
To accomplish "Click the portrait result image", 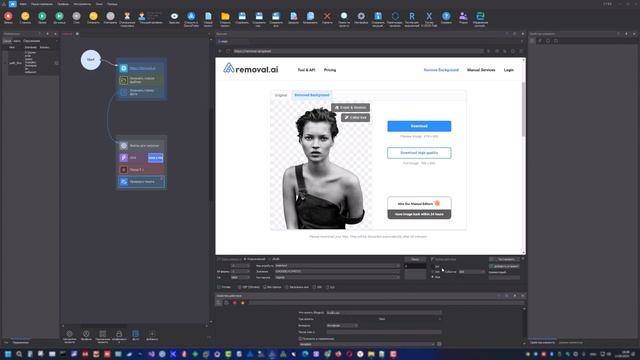I will click(322, 165).
